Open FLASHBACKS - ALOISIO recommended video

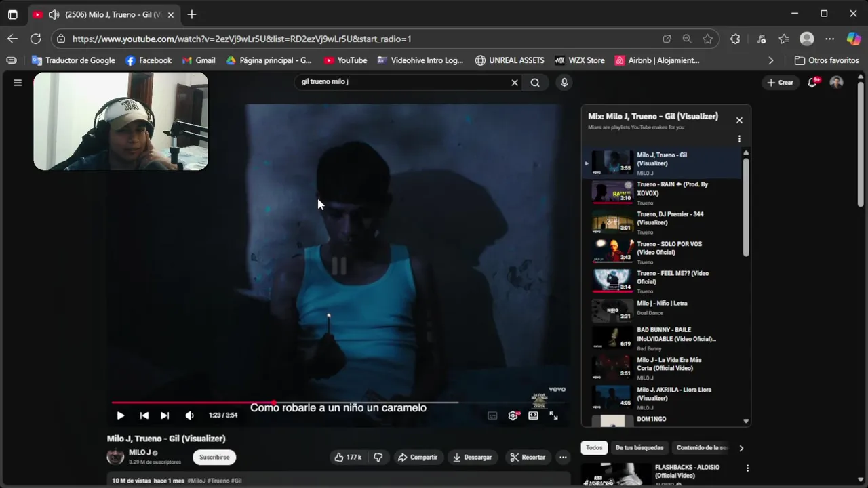687,471
